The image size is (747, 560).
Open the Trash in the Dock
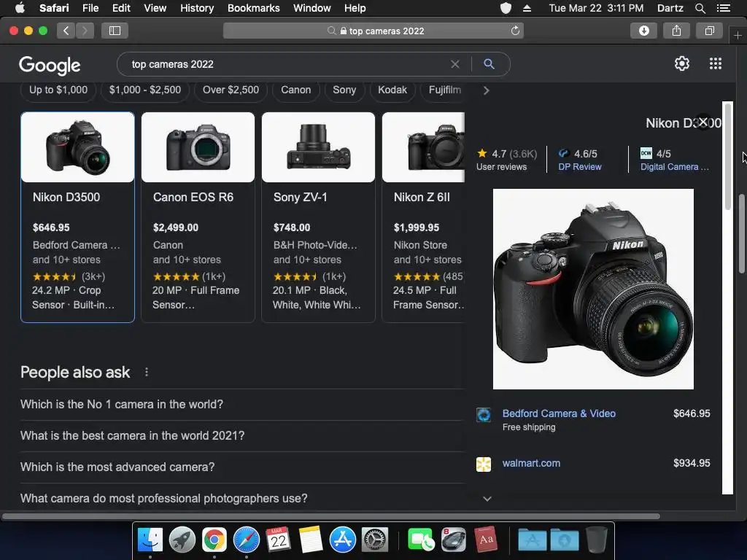597,540
